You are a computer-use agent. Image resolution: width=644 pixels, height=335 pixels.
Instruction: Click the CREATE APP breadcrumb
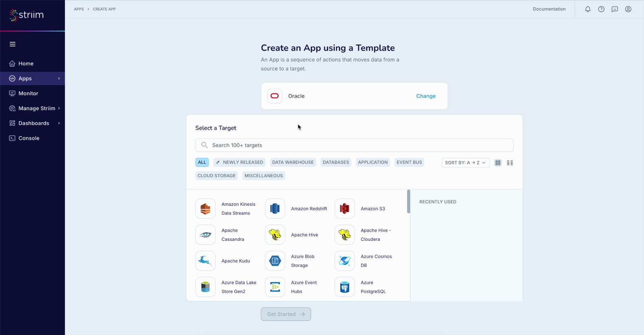pos(104,9)
